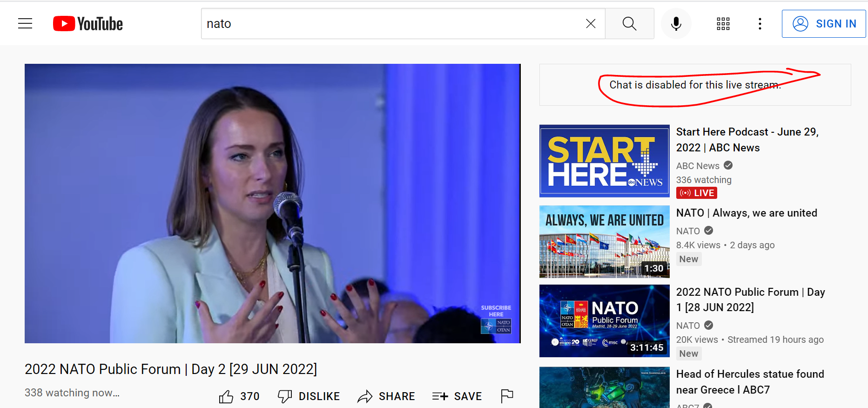Click the SIGN IN button
868x408 pixels.
coord(824,24)
